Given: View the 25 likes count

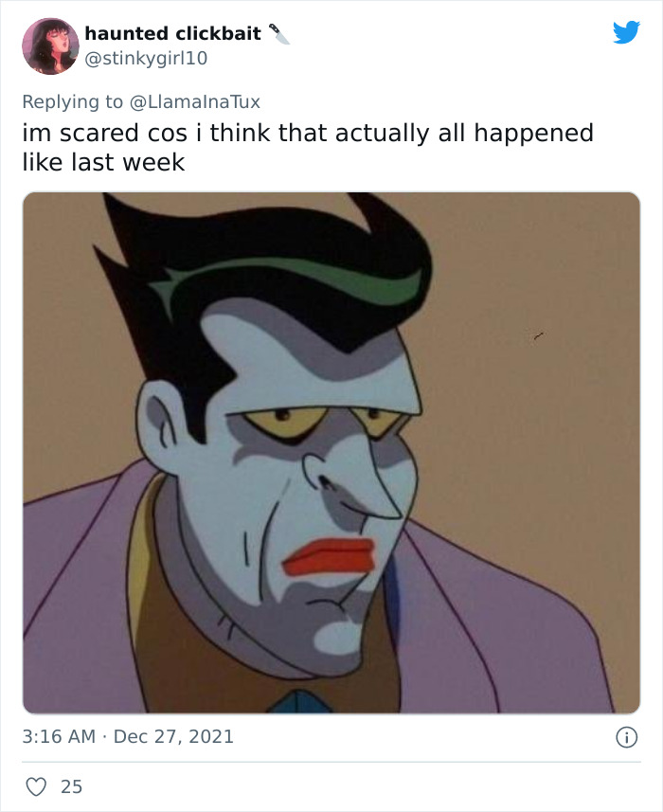Looking at the screenshot, I should (x=71, y=786).
